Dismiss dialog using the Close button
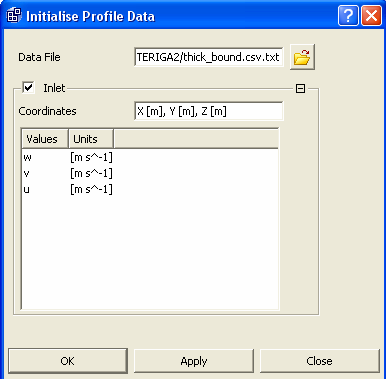 pyautogui.click(x=320, y=361)
